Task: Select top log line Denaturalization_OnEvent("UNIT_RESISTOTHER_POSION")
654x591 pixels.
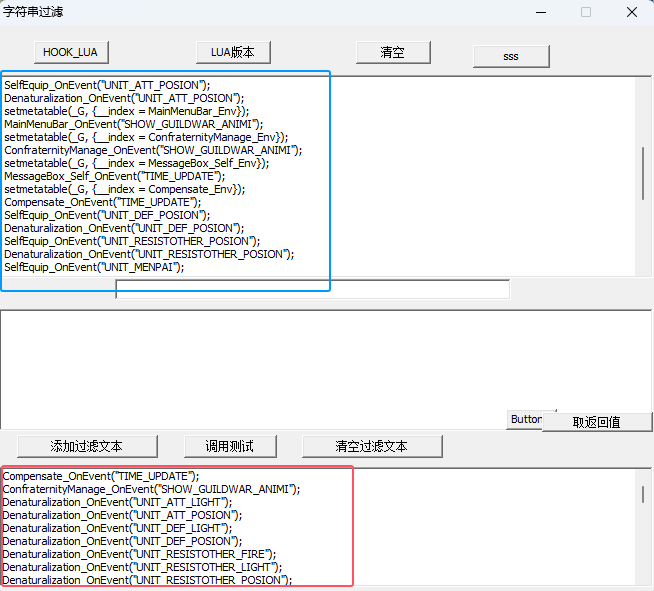Action: click(x=149, y=254)
